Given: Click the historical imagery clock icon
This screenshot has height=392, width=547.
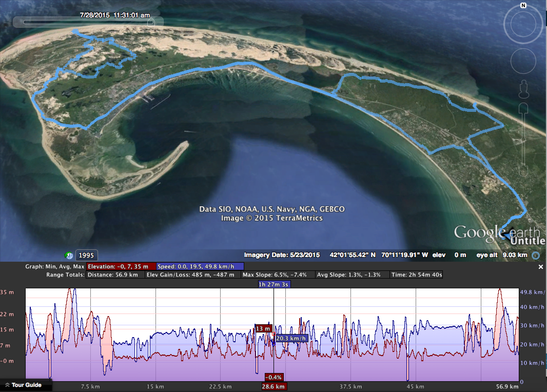Looking at the screenshot, I should 69,255.
